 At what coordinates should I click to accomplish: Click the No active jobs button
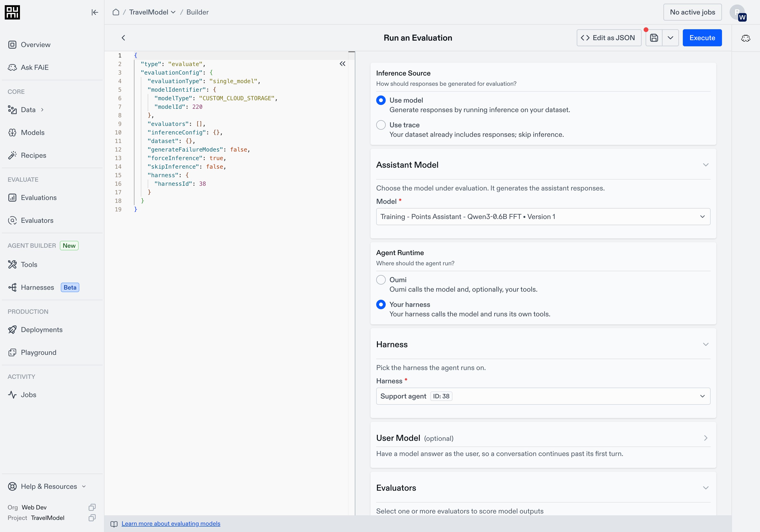(x=693, y=12)
